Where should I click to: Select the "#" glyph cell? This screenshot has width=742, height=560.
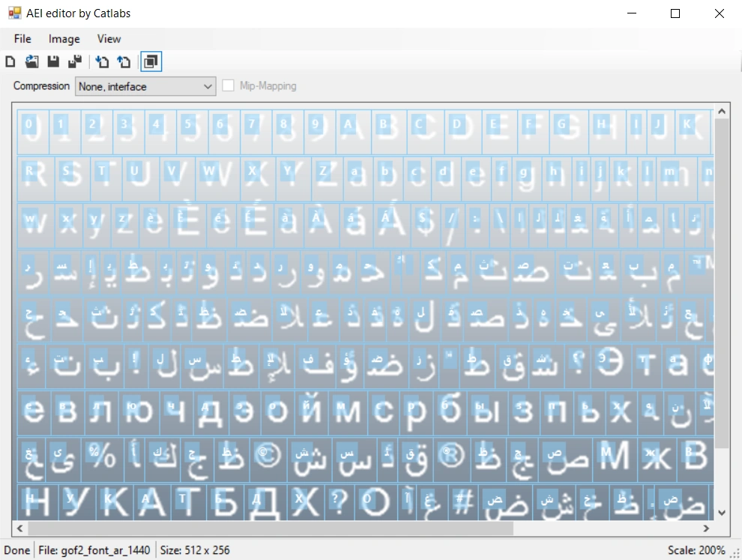(x=462, y=502)
